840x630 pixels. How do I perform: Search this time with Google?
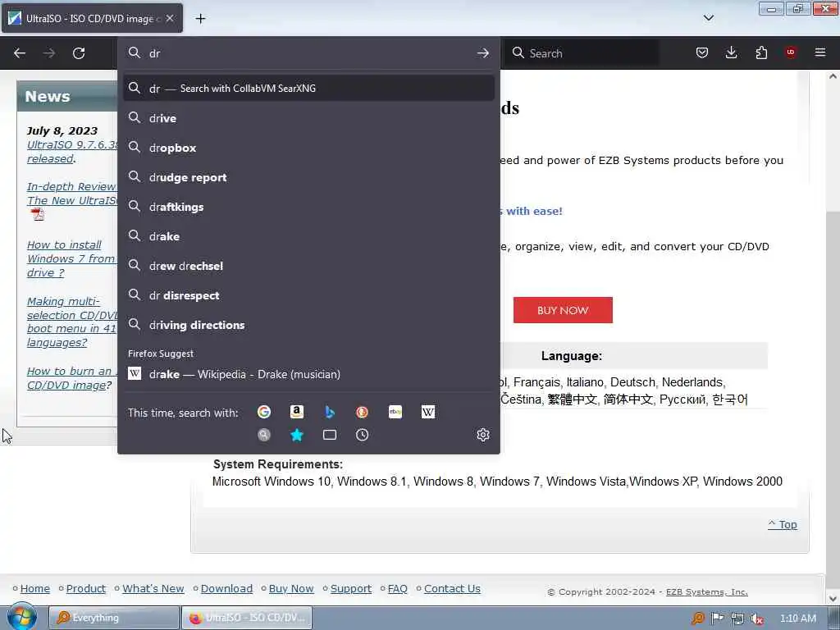(263, 412)
